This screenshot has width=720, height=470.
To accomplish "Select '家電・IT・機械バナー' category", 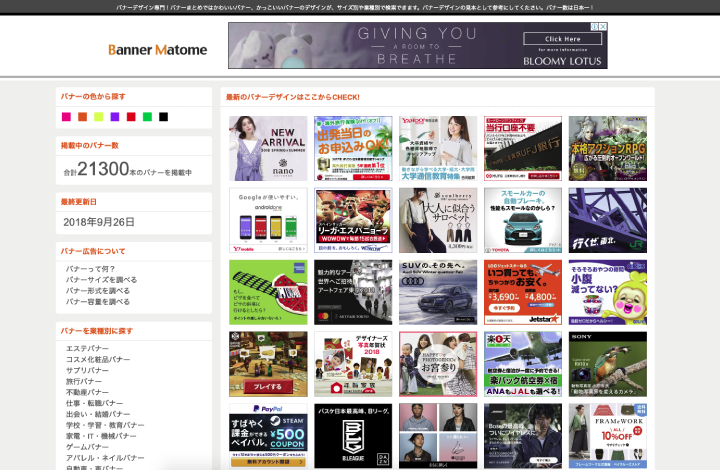I will pos(101,436).
